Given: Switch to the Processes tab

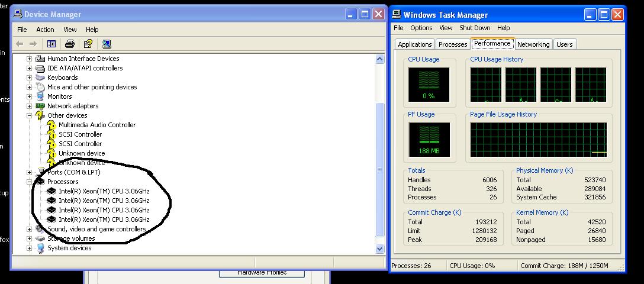Looking at the screenshot, I should tap(453, 44).
